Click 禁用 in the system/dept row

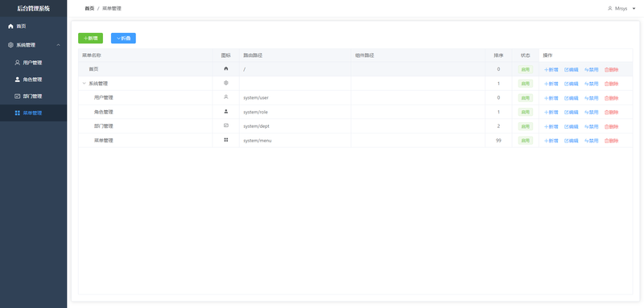point(592,126)
